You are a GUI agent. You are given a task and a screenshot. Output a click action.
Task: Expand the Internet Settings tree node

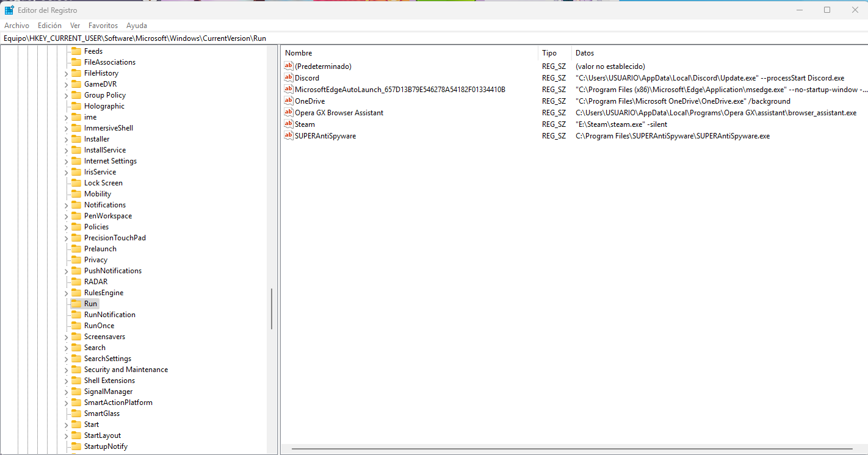(66, 160)
